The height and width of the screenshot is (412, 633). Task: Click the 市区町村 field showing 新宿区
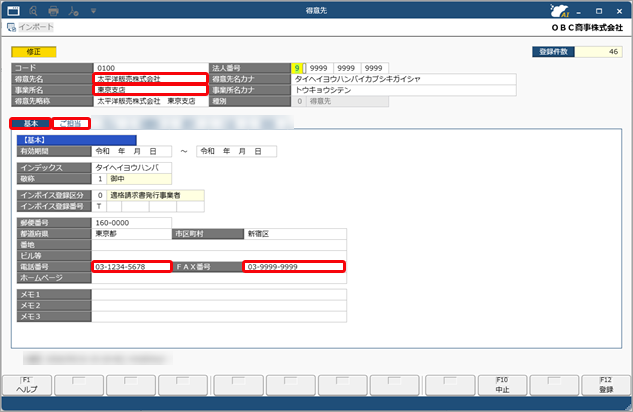point(295,234)
